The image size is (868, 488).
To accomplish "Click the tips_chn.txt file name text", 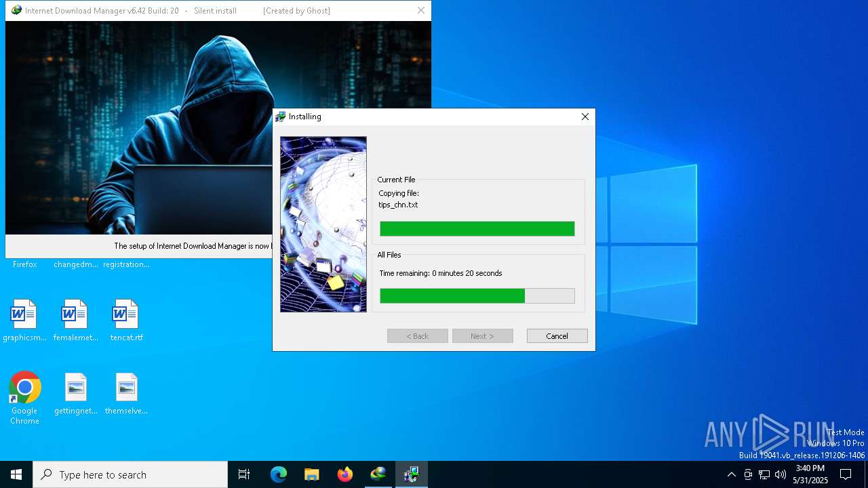I will [398, 205].
